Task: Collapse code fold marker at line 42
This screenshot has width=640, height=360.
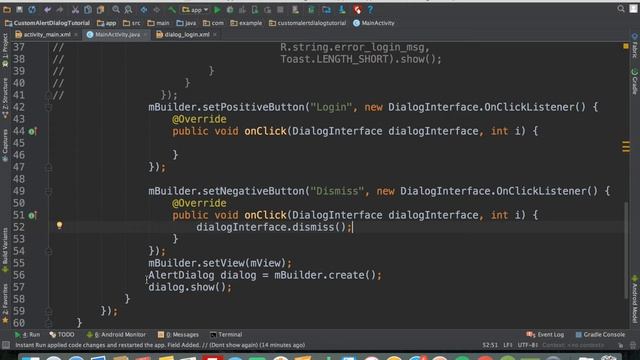Action: click(x=49, y=107)
